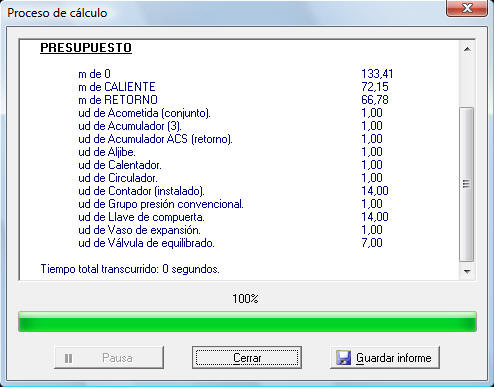Click 'ud de Vaso de expansión.' line
494x387 pixels.
coord(139,230)
